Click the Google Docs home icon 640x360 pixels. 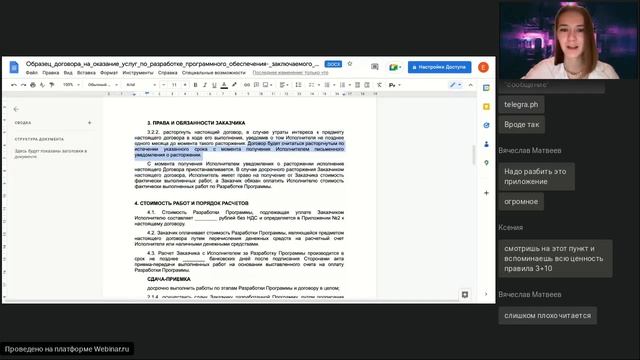pyautogui.click(x=14, y=67)
